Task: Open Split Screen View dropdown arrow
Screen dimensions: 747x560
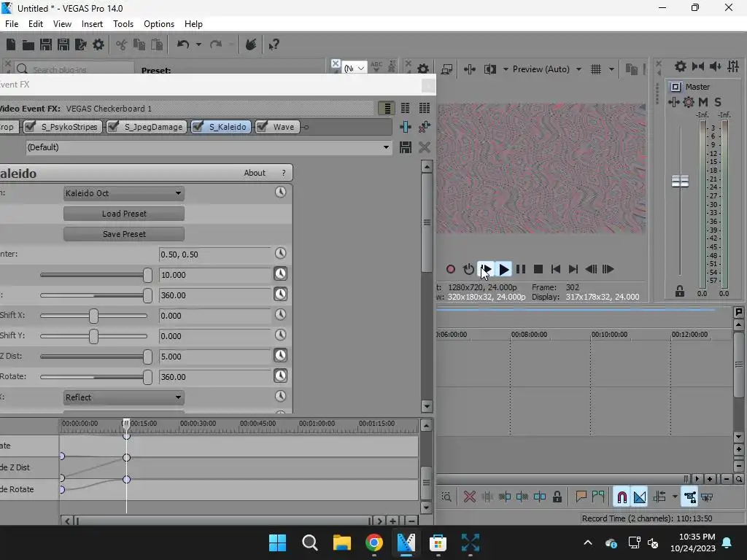Action: 506,69
